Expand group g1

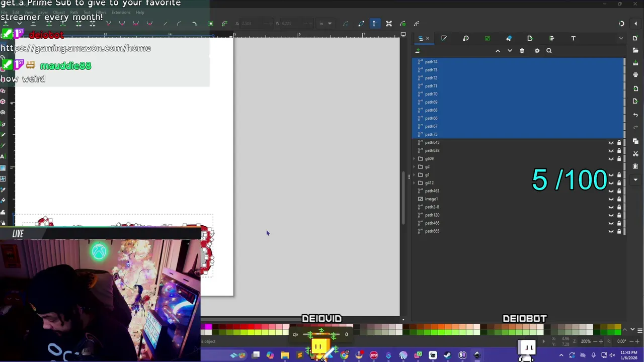click(414, 174)
